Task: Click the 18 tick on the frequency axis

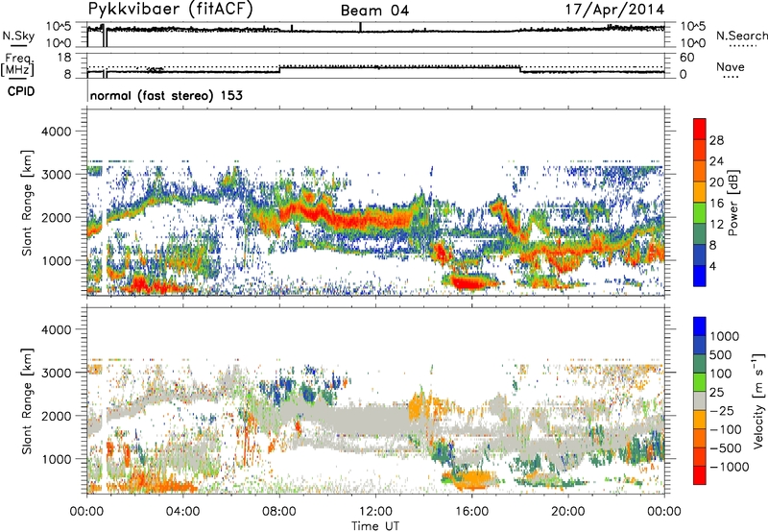Action: [x=64, y=58]
